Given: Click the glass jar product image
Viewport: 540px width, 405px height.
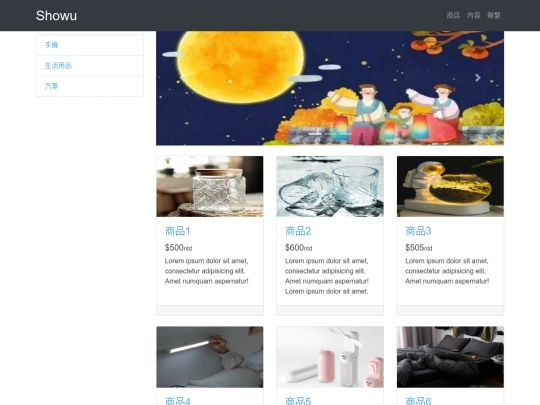Looking at the screenshot, I should 210,186.
